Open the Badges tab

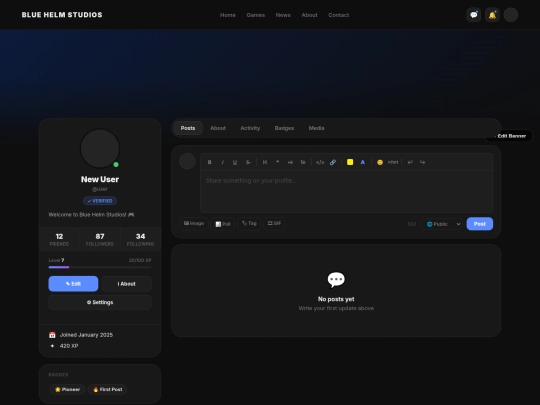(x=284, y=128)
